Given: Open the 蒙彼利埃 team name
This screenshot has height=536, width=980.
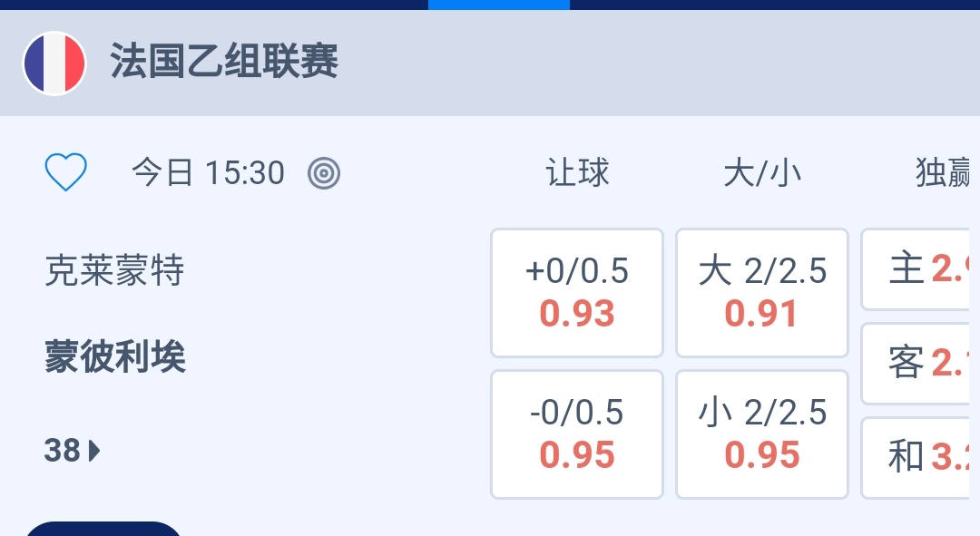Looking at the screenshot, I should pyautogui.click(x=115, y=357).
